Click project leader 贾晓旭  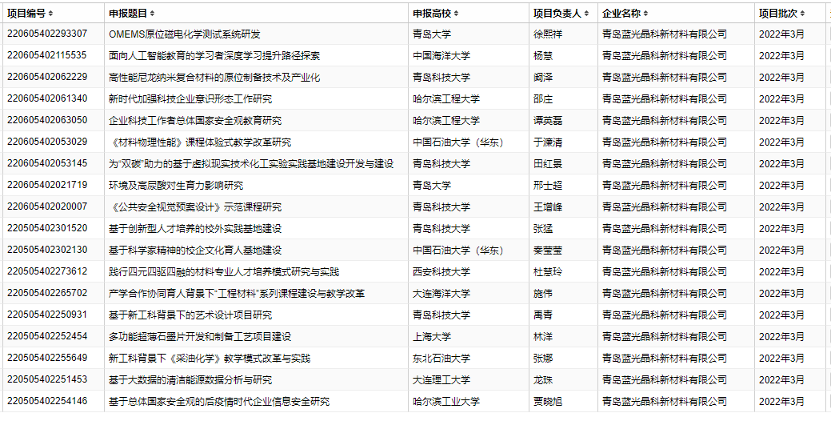coord(548,401)
